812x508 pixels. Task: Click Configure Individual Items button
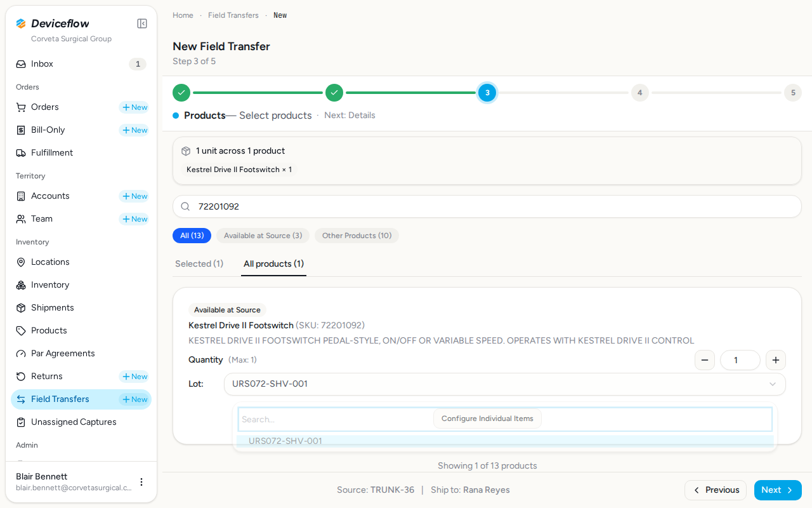487,418
